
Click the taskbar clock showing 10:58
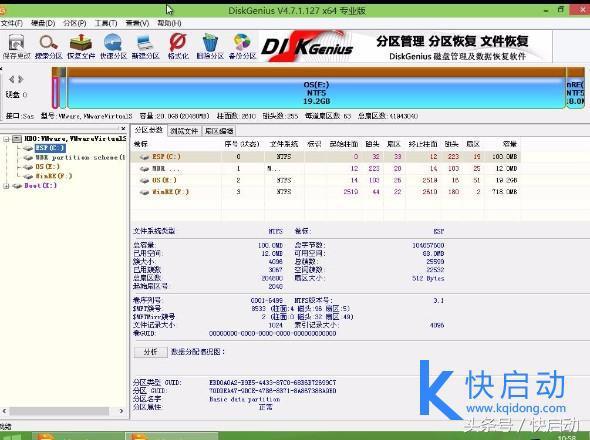click(x=567, y=438)
